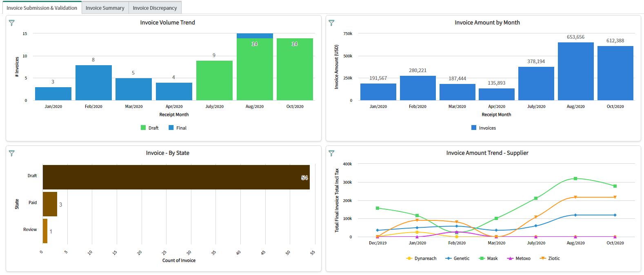The height and width of the screenshot is (275, 644).
Task: Click the Draft state bar showing 54
Action: click(x=176, y=177)
